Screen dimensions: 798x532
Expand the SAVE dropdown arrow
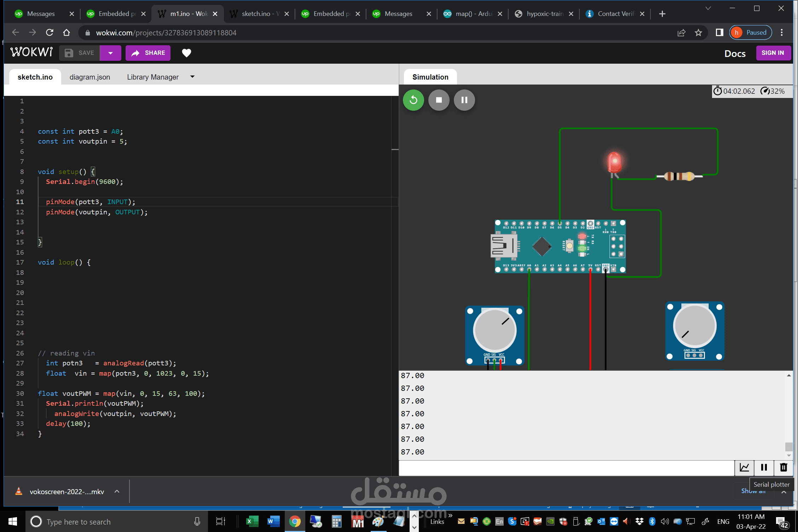pos(110,53)
